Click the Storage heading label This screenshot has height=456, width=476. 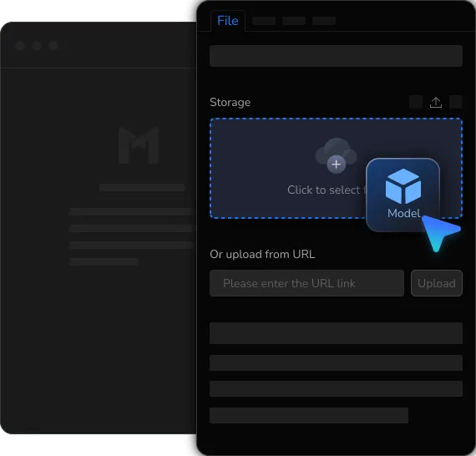[230, 103]
